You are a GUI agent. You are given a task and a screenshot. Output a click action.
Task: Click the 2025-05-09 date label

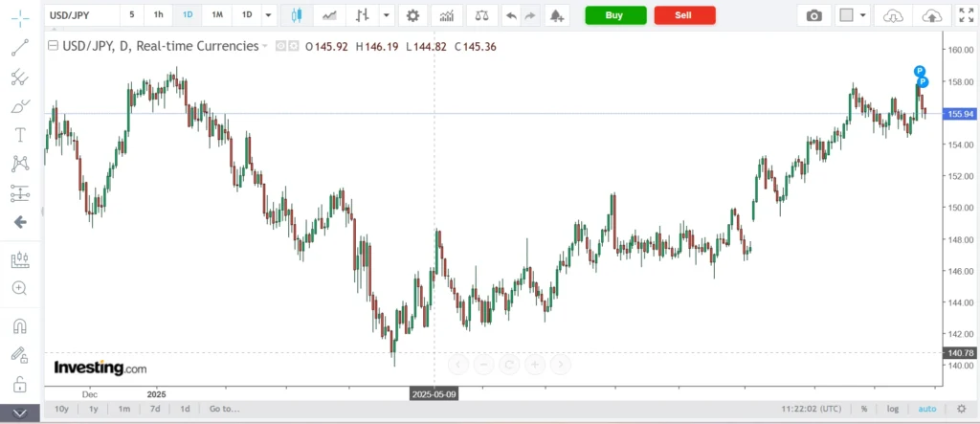tap(434, 394)
